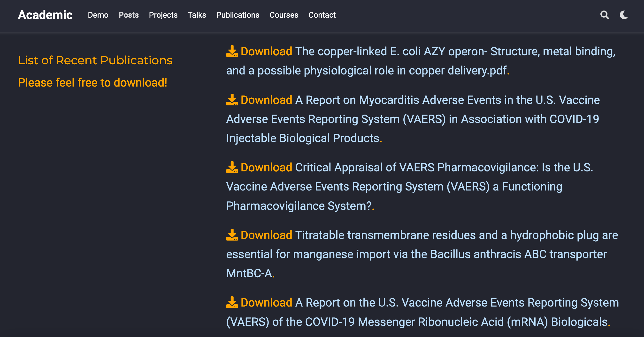The height and width of the screenshot is (337, 644).
Task: Open the Myocarditis Adverse Events report link
Action: click(x=413, y=119)
